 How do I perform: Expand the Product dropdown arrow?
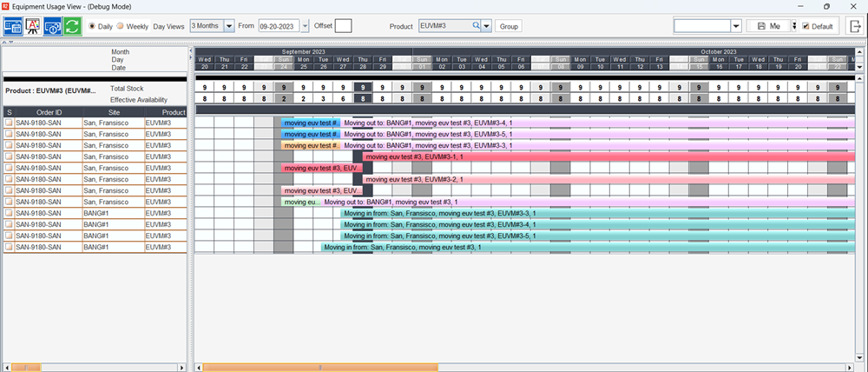tap(487, 26)
